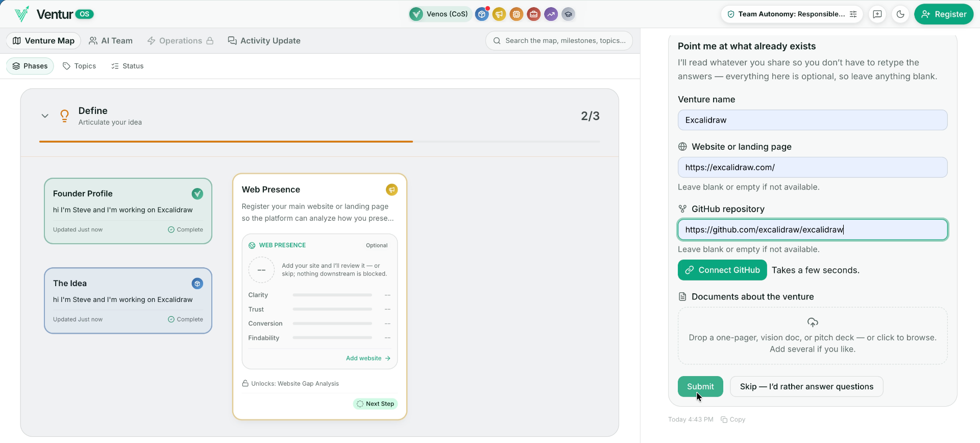Image resolution: width=980 pixels, height=443 pixels.
Task: Click Complete status on The Idea card
Action: pos(185,319)
